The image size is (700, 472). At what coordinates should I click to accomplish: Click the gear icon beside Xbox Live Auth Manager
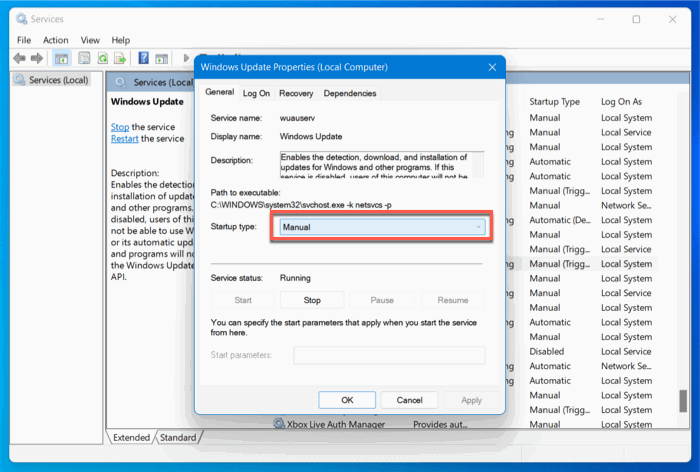point(279,423)
